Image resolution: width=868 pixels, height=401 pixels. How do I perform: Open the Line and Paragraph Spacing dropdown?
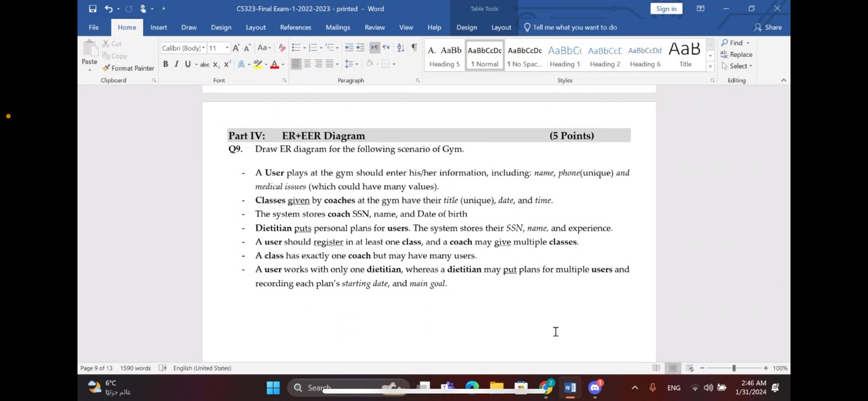(x=351, y=64)
